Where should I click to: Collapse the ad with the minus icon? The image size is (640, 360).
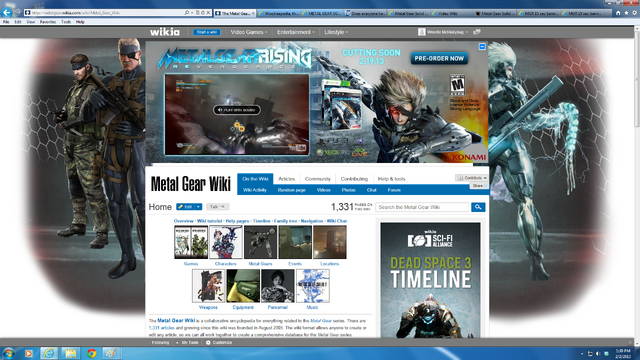tap(482, 47)
